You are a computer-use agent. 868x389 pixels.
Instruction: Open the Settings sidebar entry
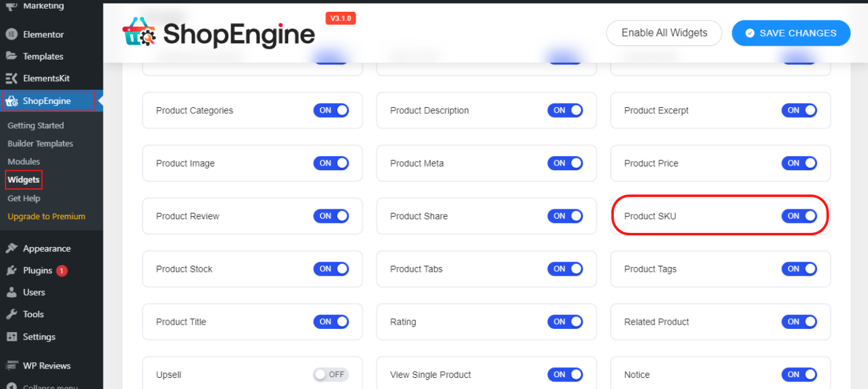point(37,336)
